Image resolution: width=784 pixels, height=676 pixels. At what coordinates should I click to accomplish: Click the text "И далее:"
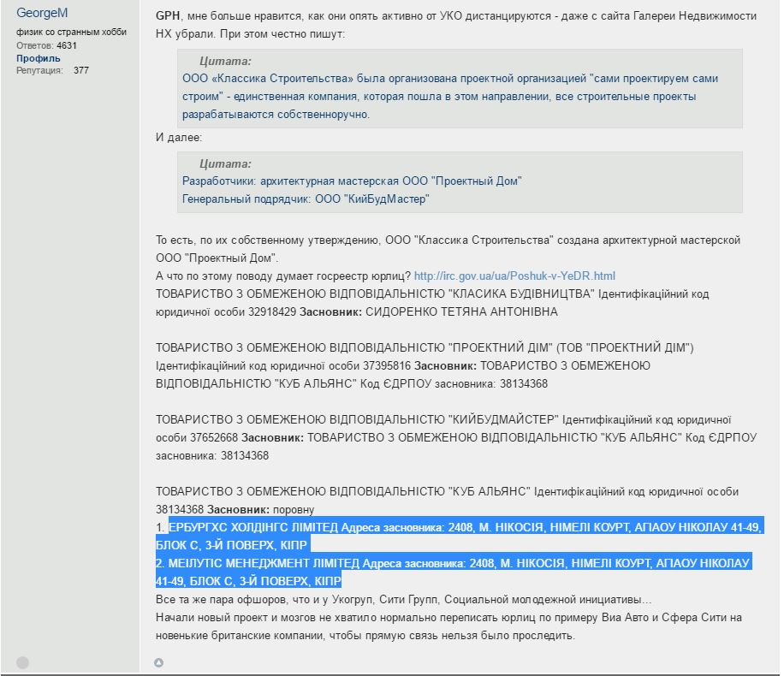click(178, 138)
